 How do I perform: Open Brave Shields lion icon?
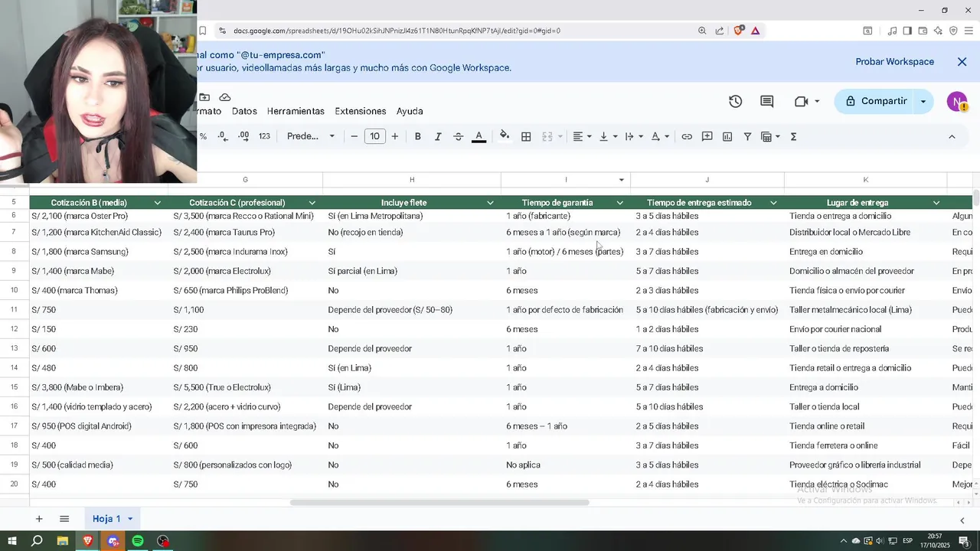(738, 31)
